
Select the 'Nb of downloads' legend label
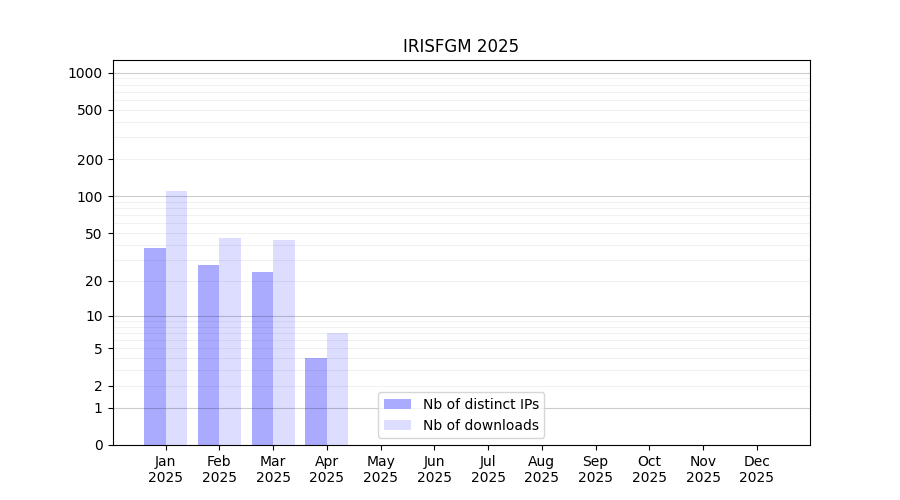pos(480,425)
